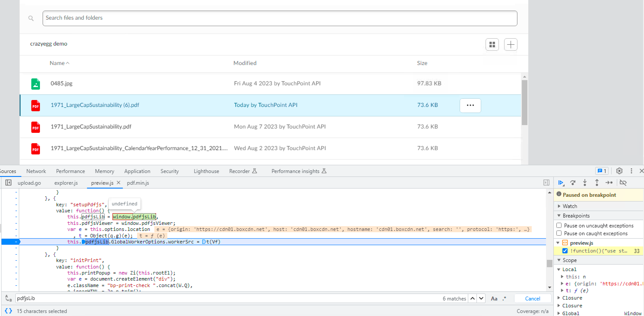Expand the 't: ƒ (e)' scope variable
The height and width of the screenshot is (316, 644).
tap(562, 291)
